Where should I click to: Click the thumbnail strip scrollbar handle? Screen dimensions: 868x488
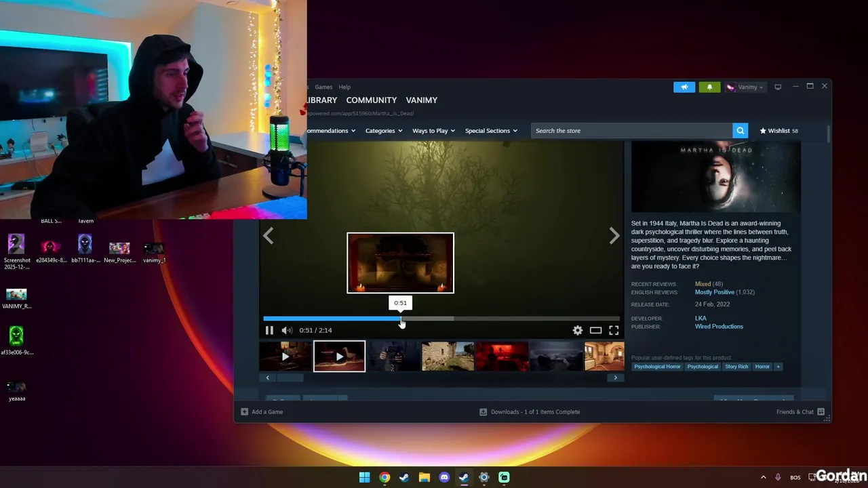click(290, 378)
